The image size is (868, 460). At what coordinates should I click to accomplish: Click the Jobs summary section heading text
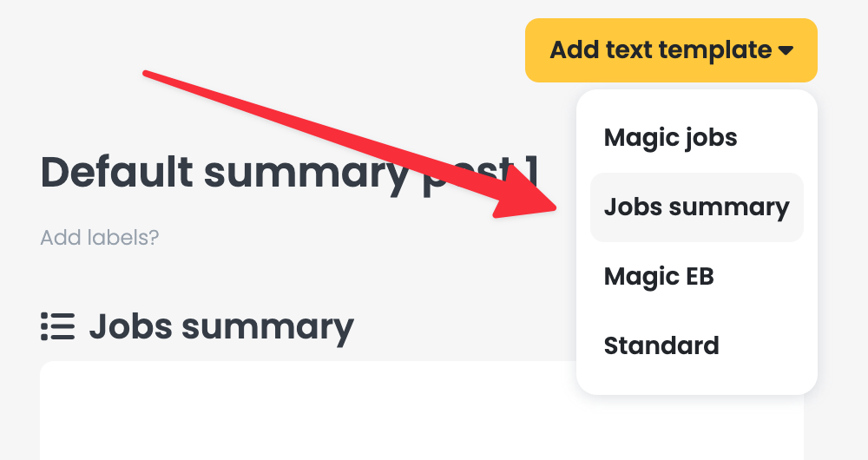(x=221, y=327)
